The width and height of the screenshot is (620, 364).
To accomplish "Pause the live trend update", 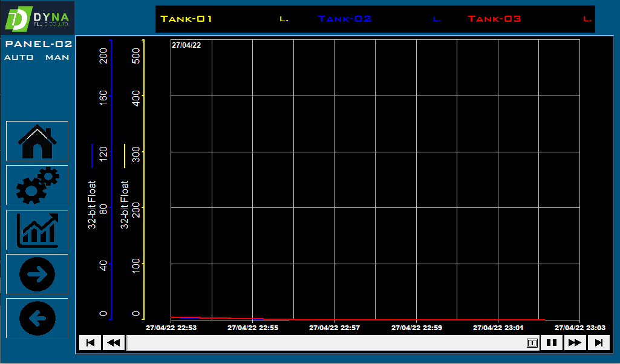I will pos(552,343).
